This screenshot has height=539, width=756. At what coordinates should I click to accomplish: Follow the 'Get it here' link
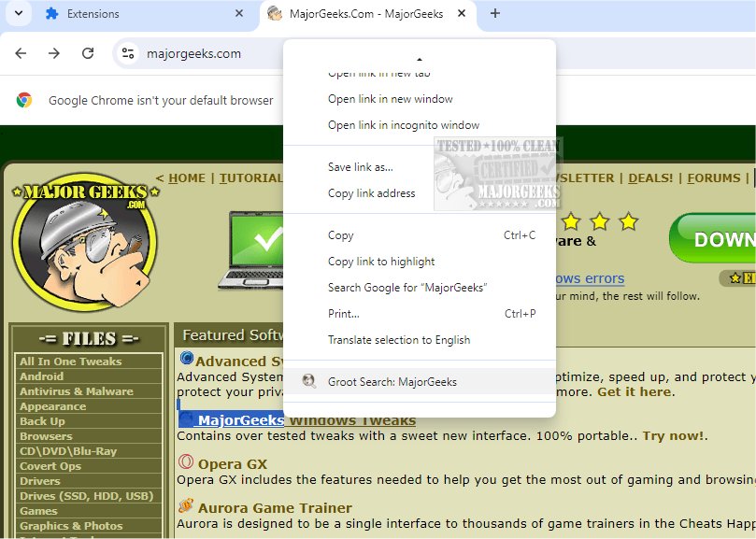634,391
